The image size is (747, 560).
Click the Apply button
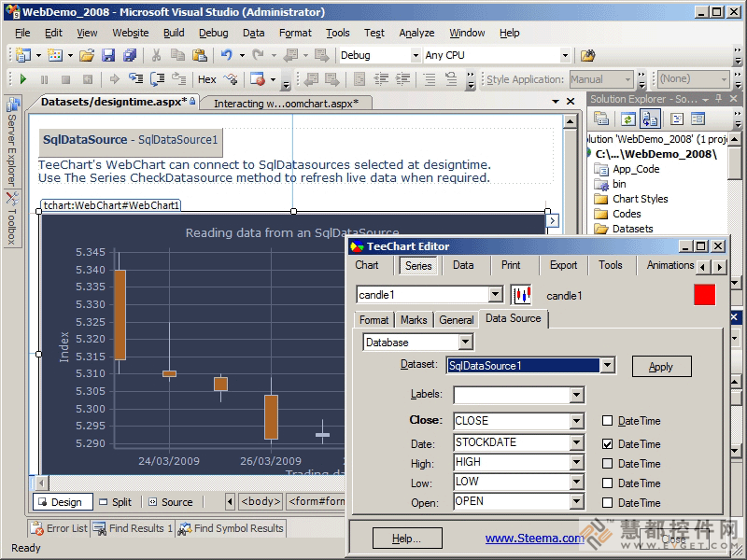[661, 367]
